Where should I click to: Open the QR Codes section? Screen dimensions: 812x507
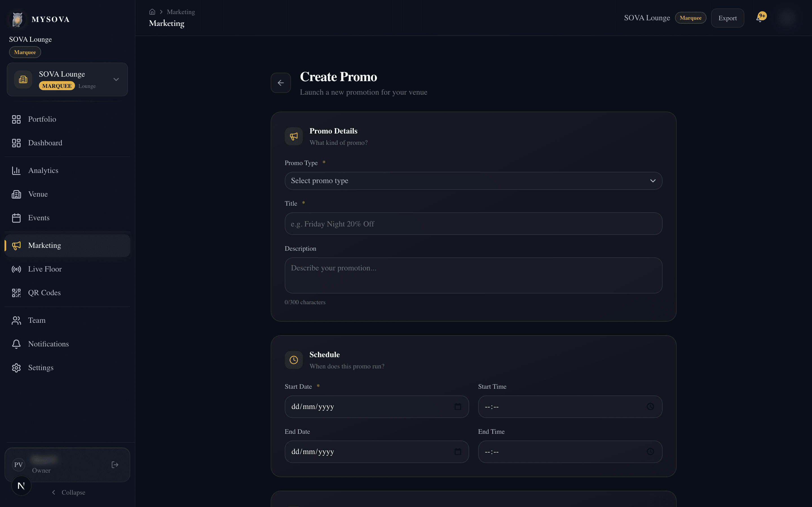[45, 292]
